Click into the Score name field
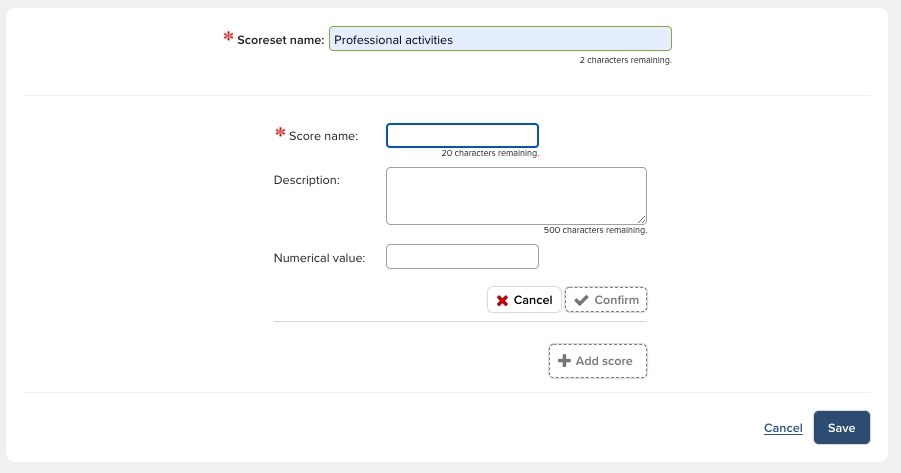 462,135
